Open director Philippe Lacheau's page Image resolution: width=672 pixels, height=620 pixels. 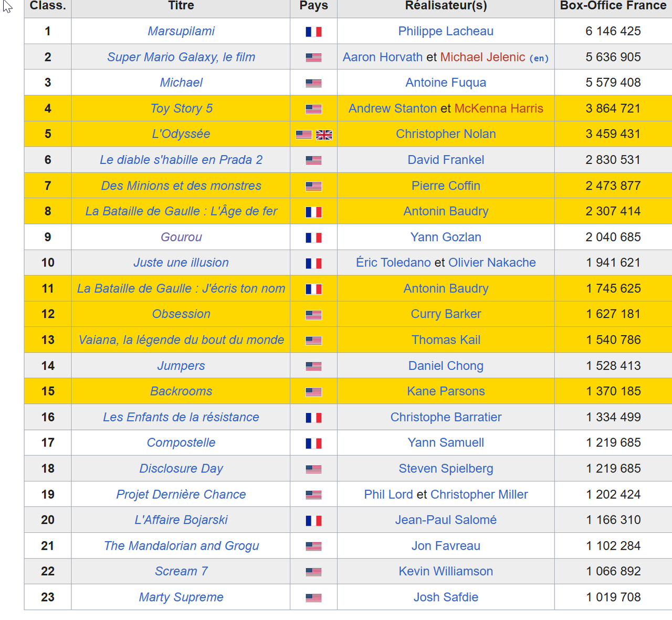click(x=446, y=32)
